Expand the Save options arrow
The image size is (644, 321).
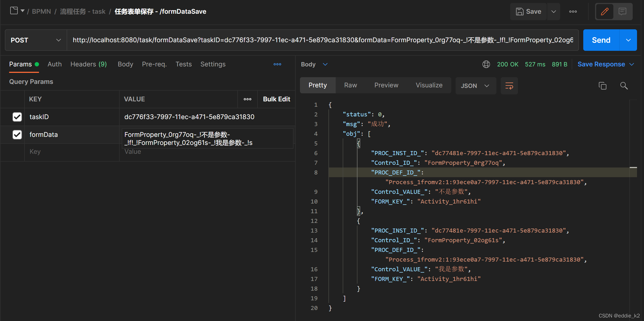(554, 11)
